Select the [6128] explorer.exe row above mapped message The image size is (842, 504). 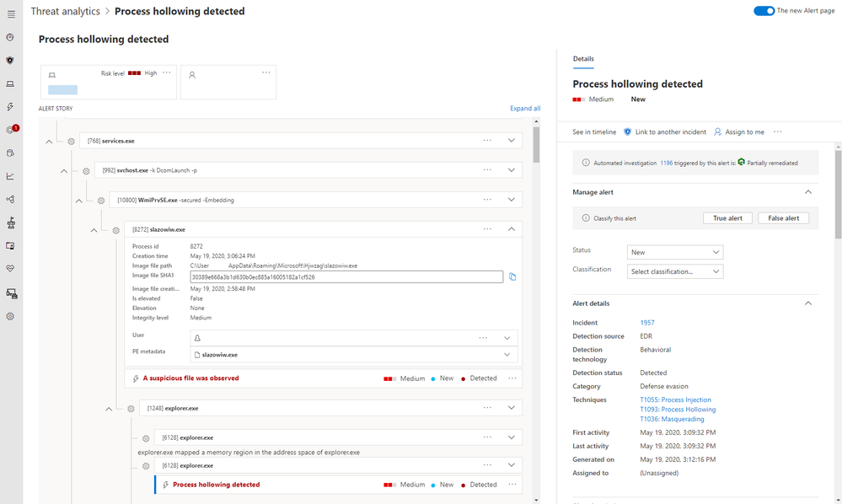338,437
